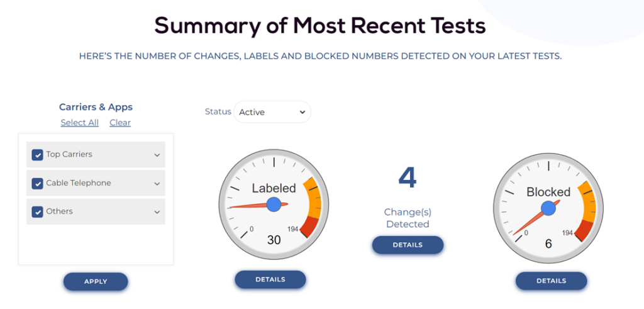Click the Labeled gauge value 30
Image resolution: width=644 pixels, height=309 pixels.
(x=274, y=240)
